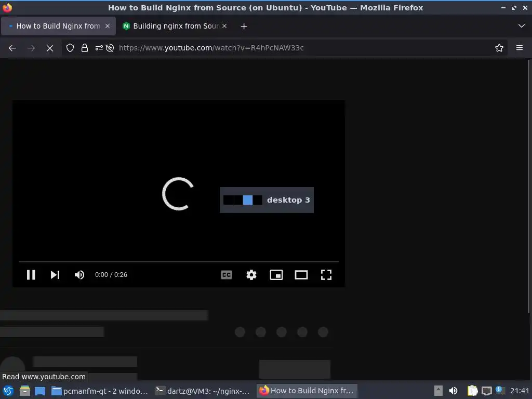Click the 21:41 clock
Screen dimensions: 532x399
click(520, 391)
